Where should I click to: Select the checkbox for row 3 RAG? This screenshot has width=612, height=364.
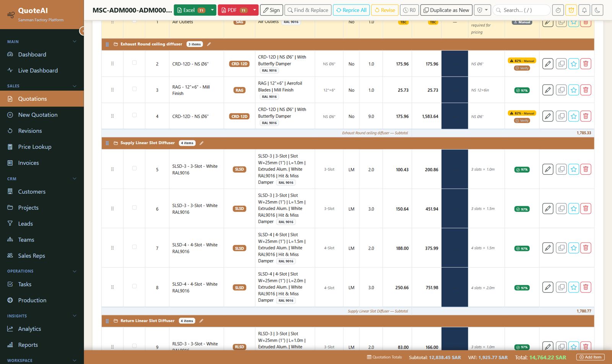pyautogui.click(x=134, y=89)
